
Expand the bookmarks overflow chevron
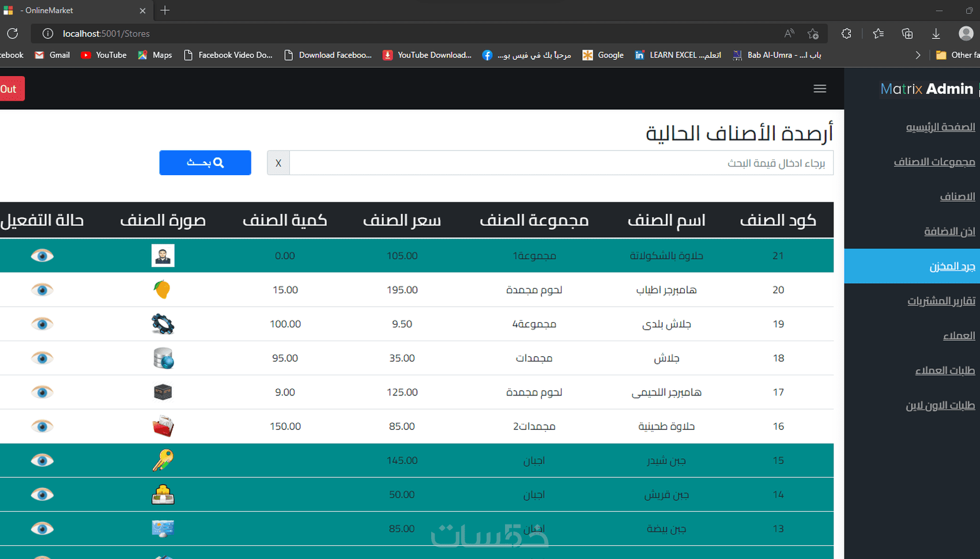(x=918, y=55)
